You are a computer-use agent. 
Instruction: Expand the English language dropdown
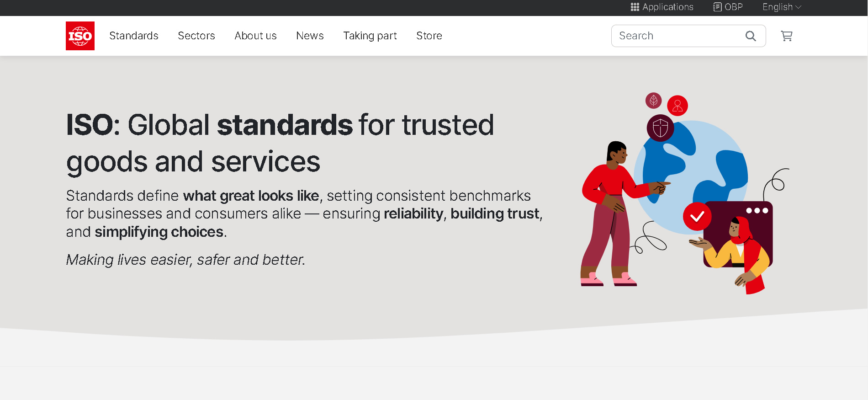pyautogui.click(x=782, y=7)
